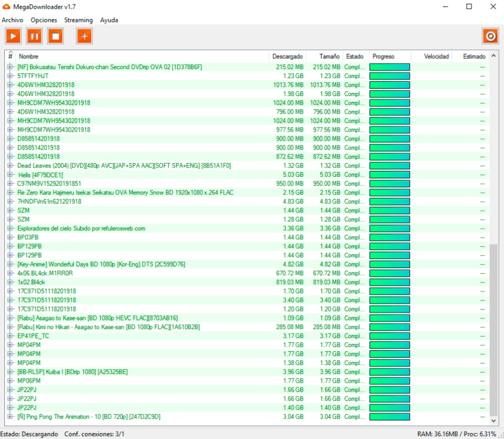The image size is (504, 439).
Task: Expand the 1x02.Bl4ck row
Action: coord(10,282)
